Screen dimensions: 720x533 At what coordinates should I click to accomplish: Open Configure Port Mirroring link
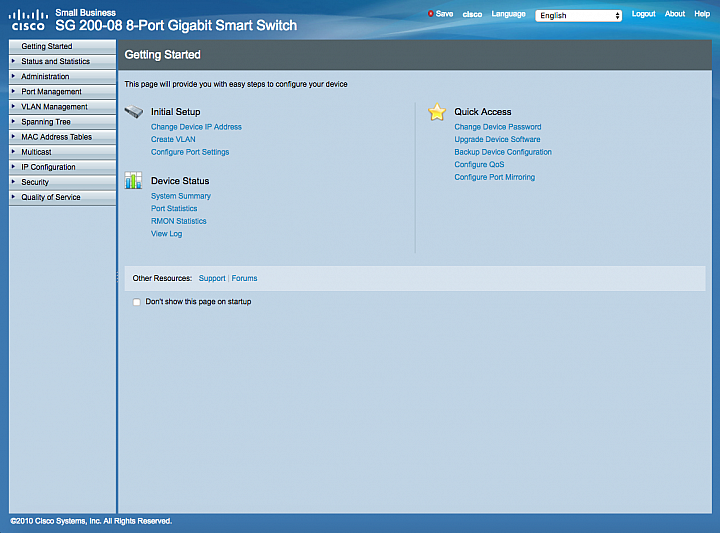click(x=495, y=177)
